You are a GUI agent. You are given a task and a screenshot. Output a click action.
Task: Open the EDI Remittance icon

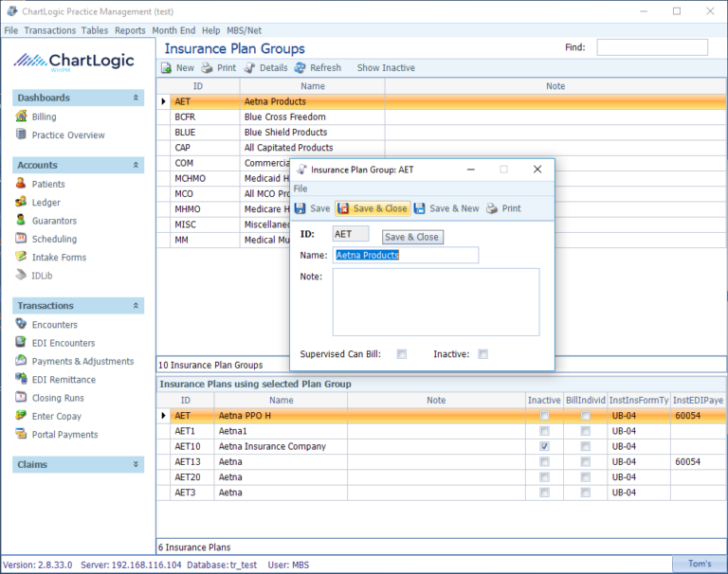pos(21,379)
